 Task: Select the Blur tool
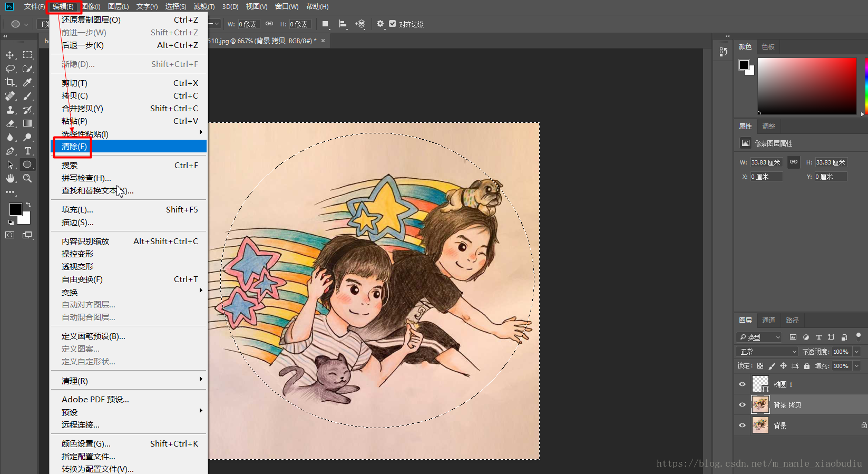10,137
